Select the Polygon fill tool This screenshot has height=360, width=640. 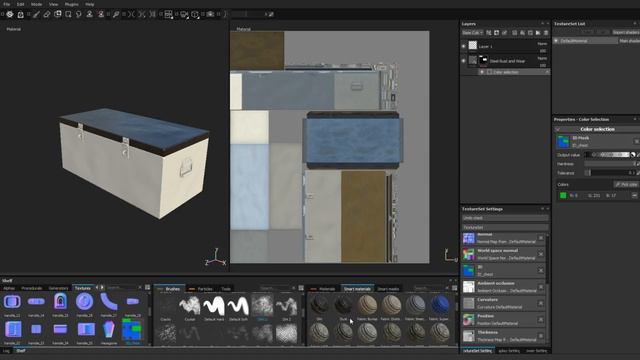68,14
